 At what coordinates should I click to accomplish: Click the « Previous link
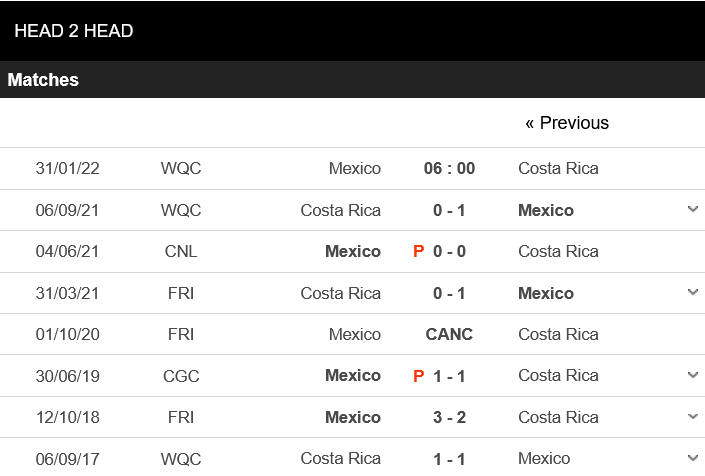point(567,123)
